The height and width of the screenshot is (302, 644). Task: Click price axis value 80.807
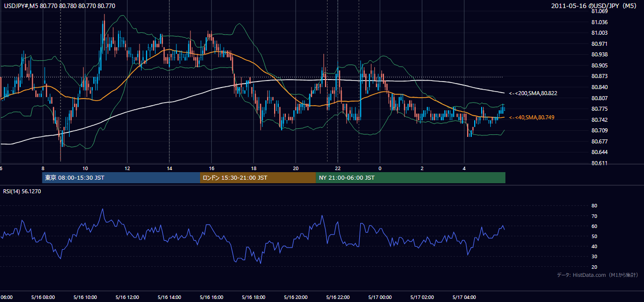[x=600, y=98]
